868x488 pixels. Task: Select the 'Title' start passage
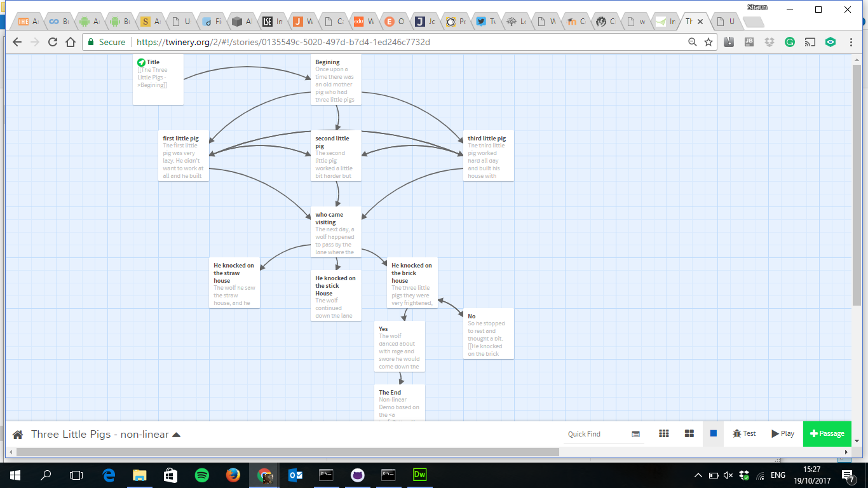tap(158, 79)
